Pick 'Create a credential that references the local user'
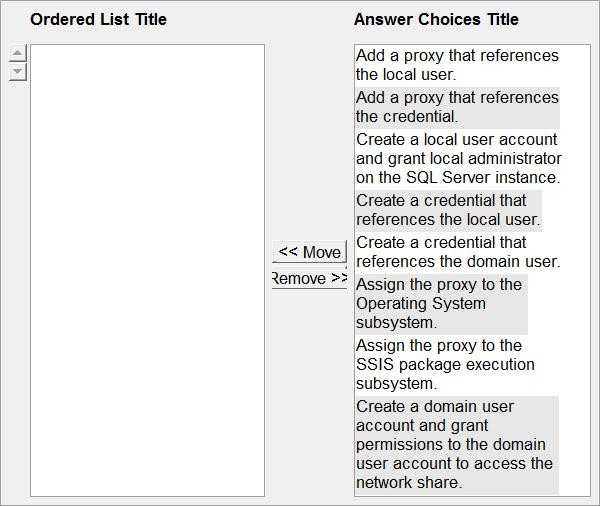Image resolution: width=600 pixels, height=506 pixels. [x=448, y=210]
